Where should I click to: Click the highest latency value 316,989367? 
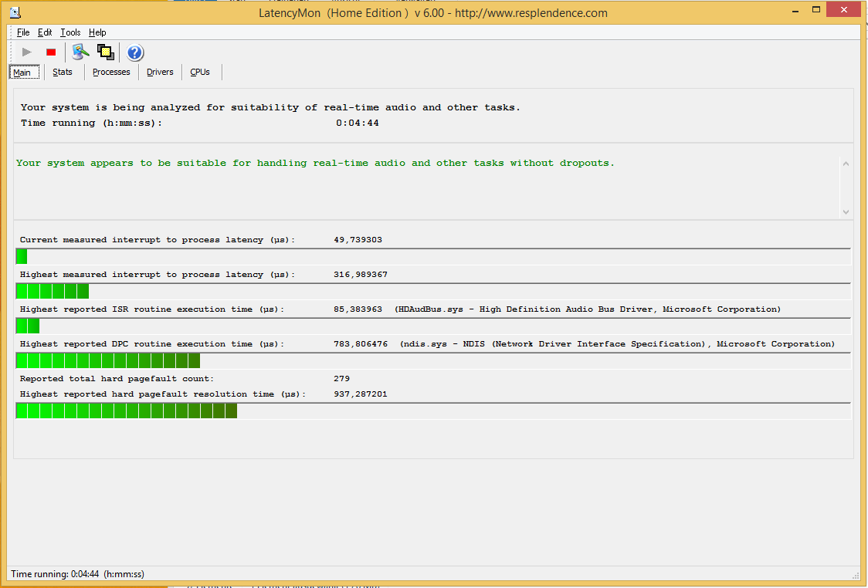(x=361, y=275)
